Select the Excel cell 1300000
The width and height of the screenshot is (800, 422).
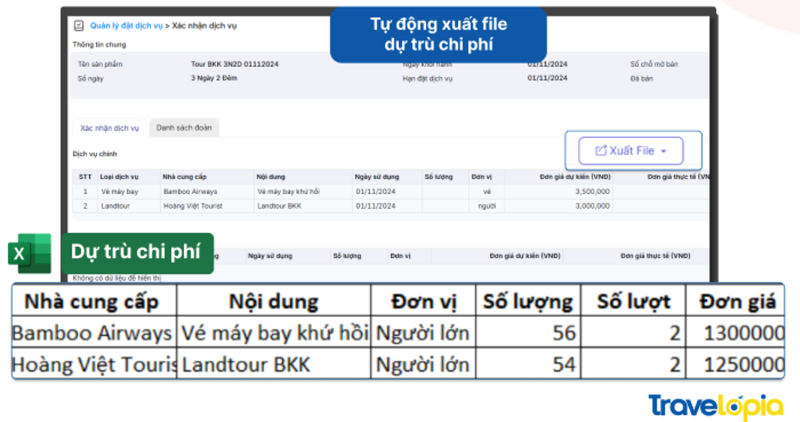click(x=735, y=333)
